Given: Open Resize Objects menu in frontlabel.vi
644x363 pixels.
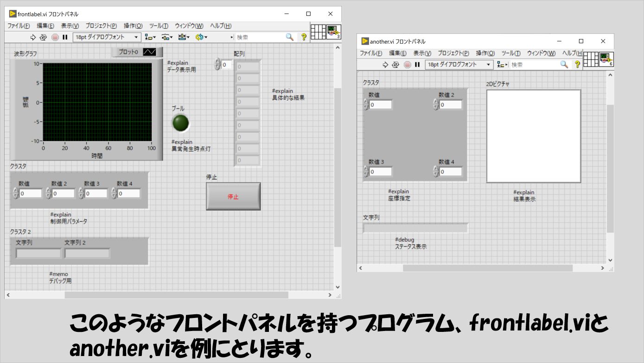Looking at the screenshot, I should click(x=184, y=37).
